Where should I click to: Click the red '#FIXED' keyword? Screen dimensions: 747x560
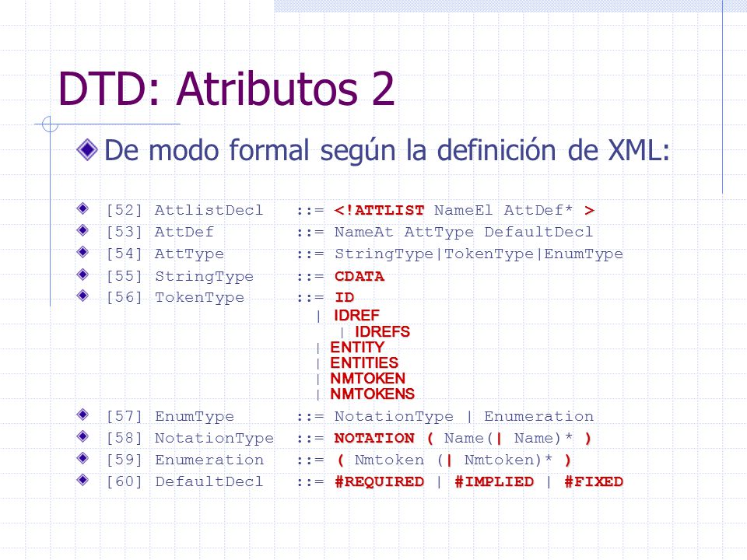click(x=594, y=482)
